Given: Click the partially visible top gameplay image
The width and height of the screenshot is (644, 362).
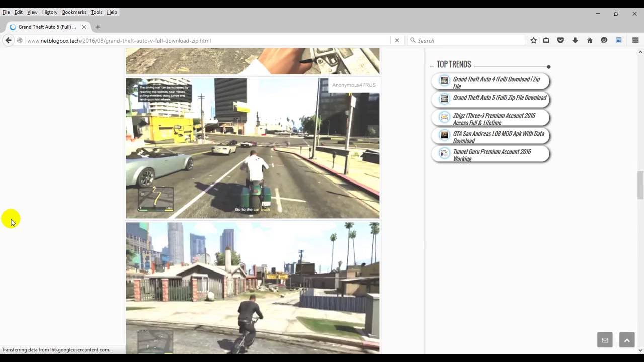Looking at the screenshot, I should pyautogui.click(x=253, y=61).
